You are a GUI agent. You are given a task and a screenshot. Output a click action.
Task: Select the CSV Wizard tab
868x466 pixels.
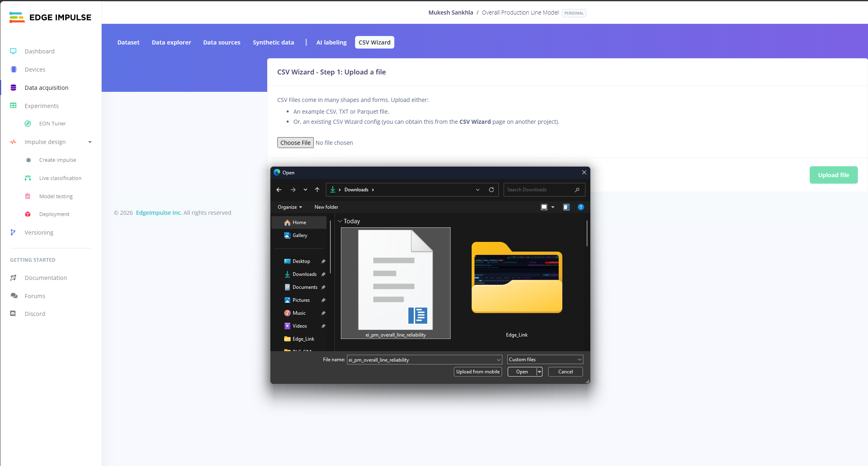(x=374, y=42)
